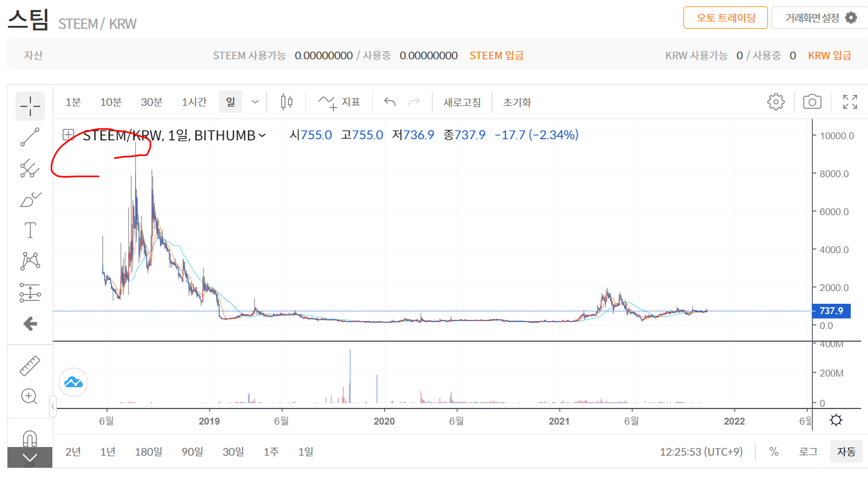Screen dimensions: 868x485
Task: Click the 2021 time axis label
Action: tap(559, 421)
